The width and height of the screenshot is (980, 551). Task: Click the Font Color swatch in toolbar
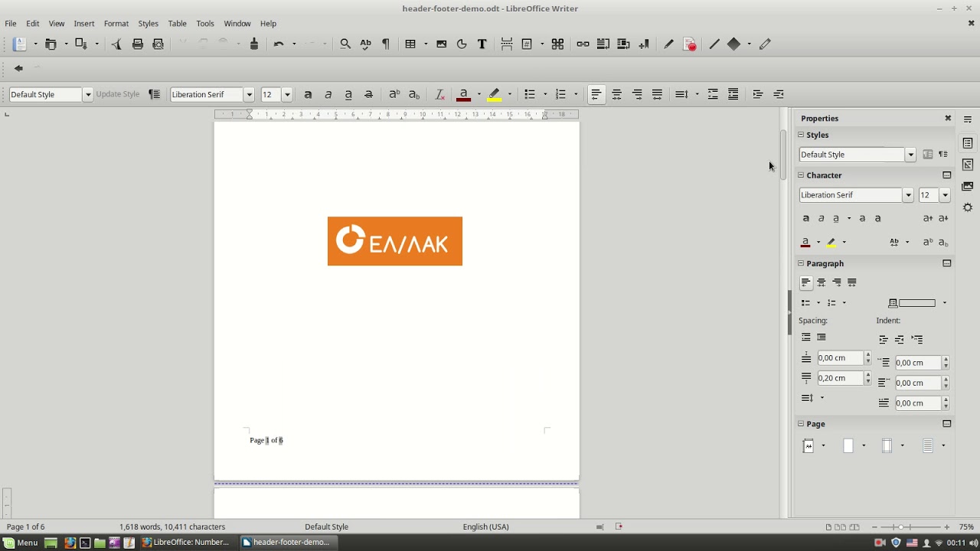(463, 94)
